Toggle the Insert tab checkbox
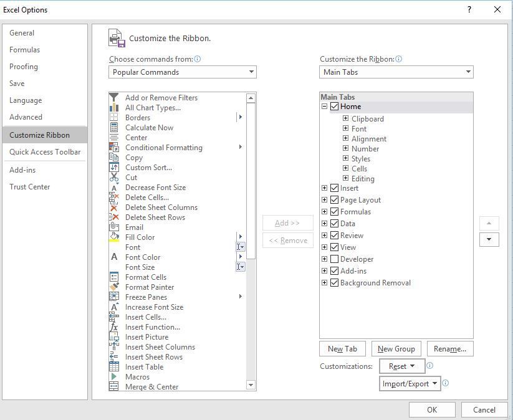 (334, 188)
